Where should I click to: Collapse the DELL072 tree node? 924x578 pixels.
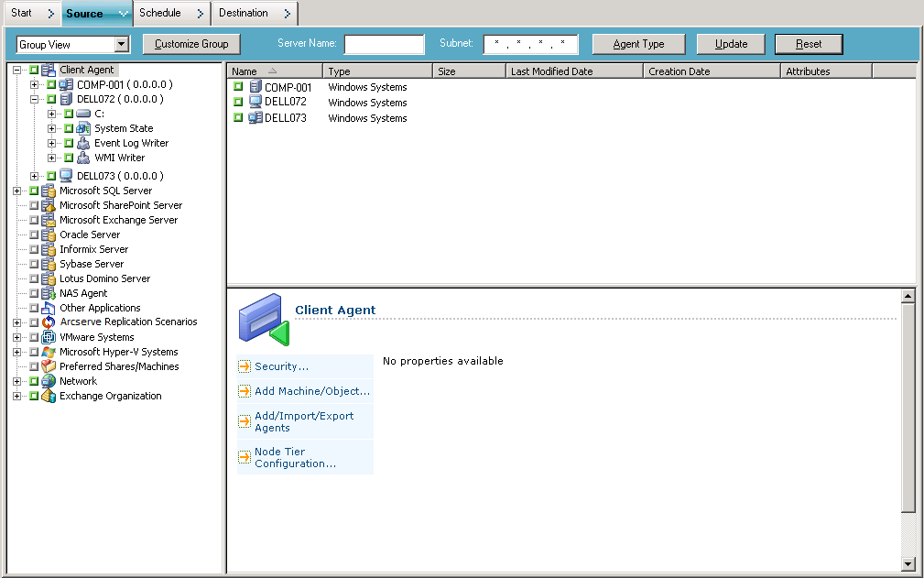coord(34,99)
